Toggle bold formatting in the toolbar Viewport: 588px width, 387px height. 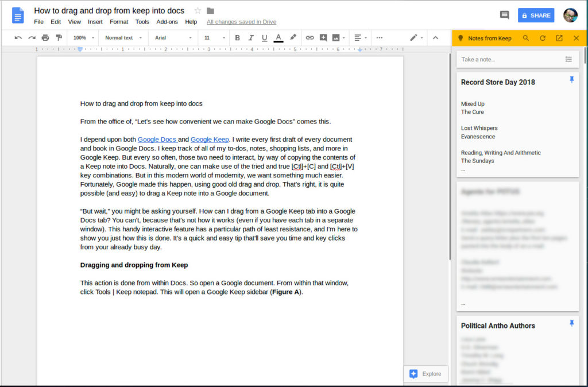pos(237,37)
